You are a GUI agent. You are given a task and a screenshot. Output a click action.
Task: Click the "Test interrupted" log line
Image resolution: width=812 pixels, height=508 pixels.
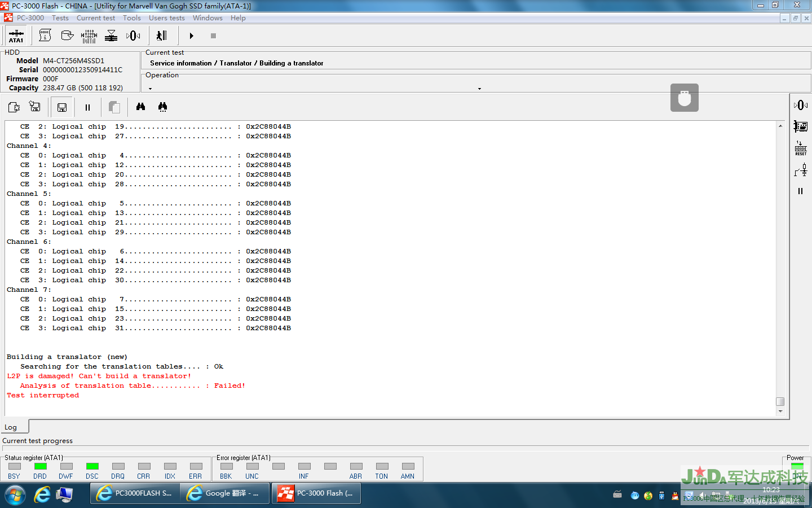[x=43, y=395]
